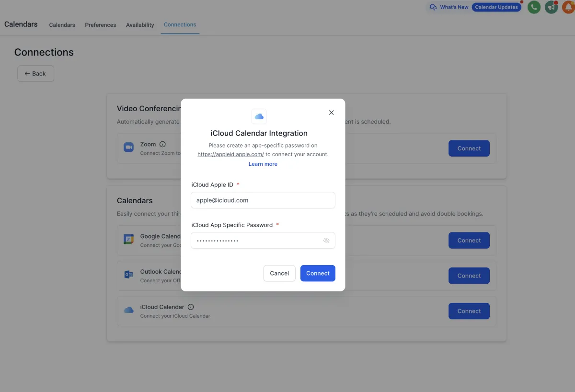Connect Zoom video conferencing
This screenshot has width=575, height=392.
(469, 149)
